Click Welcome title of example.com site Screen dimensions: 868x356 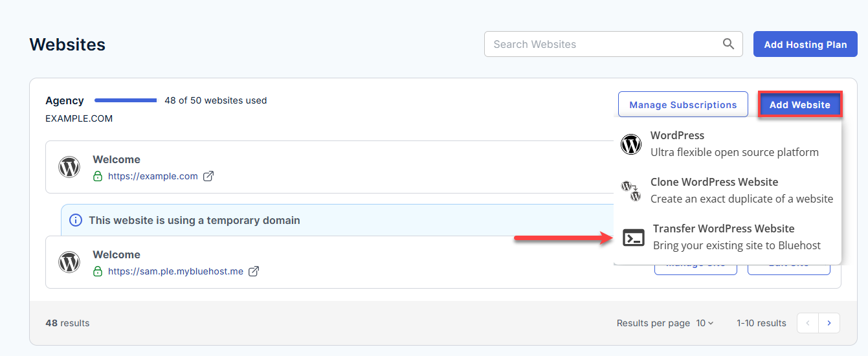(x=117, y=159)
